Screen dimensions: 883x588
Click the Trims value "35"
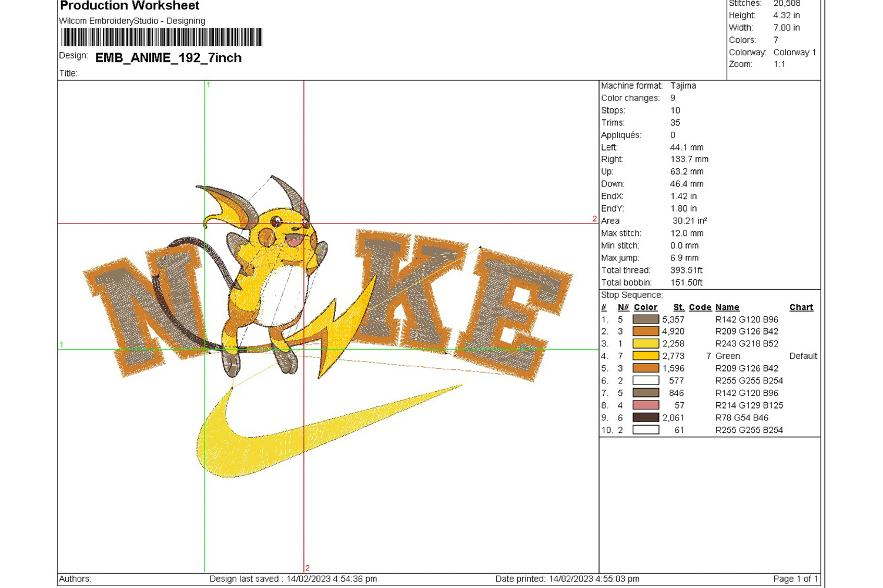pyautogui.click(x=675, y=123)
